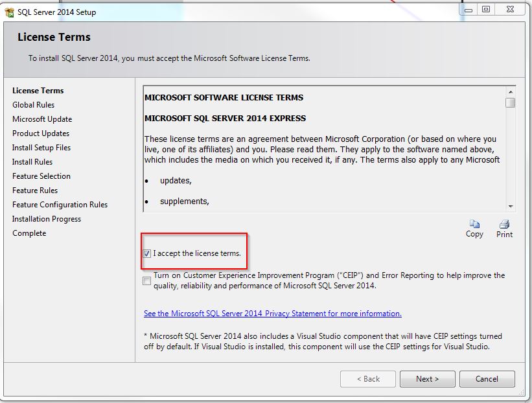Click the license text scrollbar thumb
Screen dimensions: 532x403
click(x=511, y=102)
